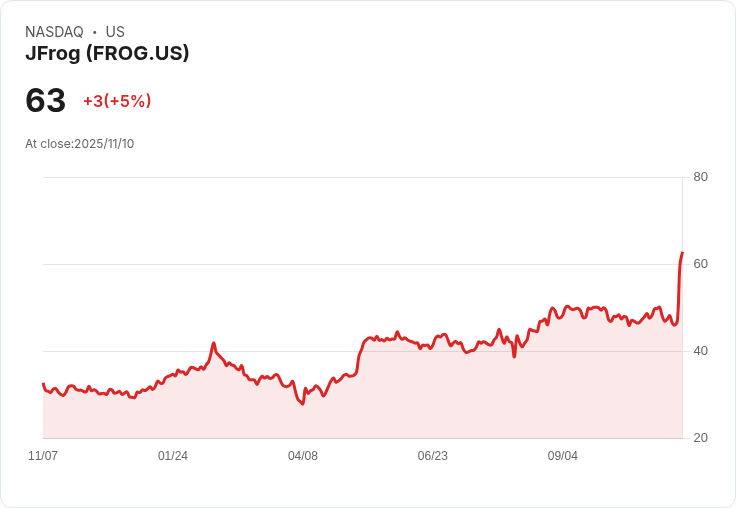Image resolution: width=736 pixels, height=508 pixels.
Task: Select the 04/08 date on the time axis
Action: [303, 456]
